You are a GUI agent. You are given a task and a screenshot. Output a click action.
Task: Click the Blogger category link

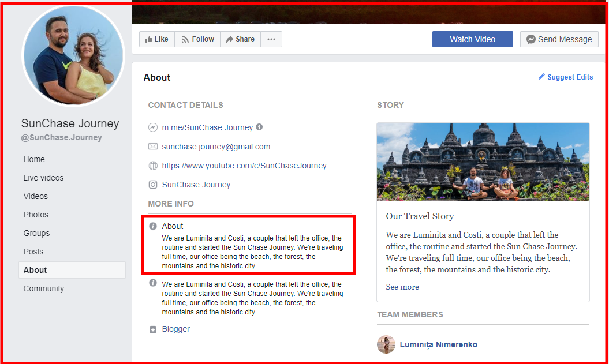click(175, 329)
